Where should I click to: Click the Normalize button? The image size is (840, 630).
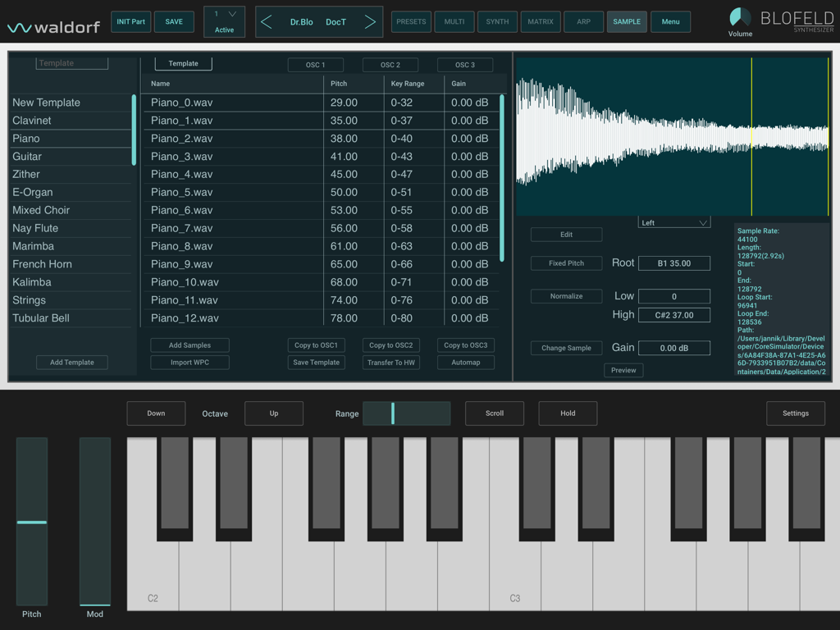pyautogui.click(x=566, y=295)
